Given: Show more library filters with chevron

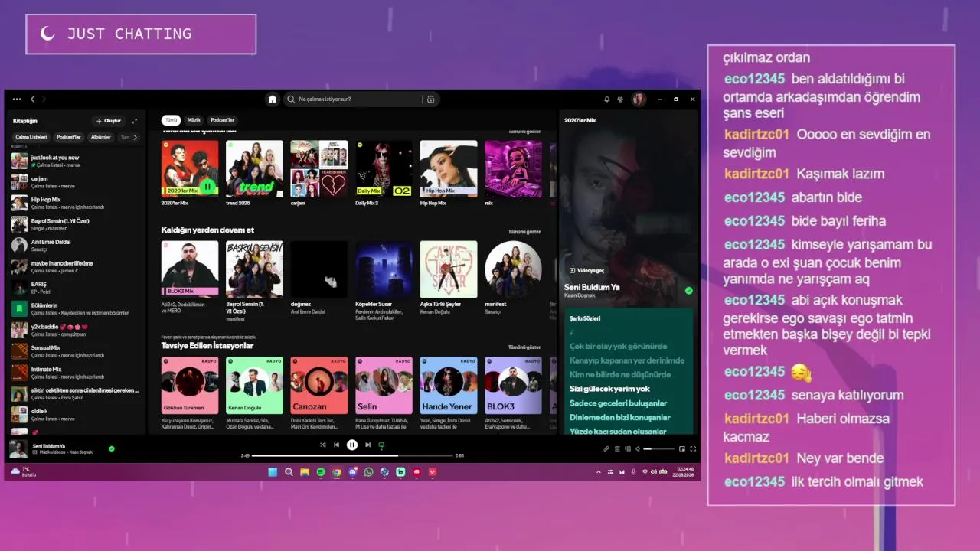Looking at the screenshot, I should [x=136, y=137].
